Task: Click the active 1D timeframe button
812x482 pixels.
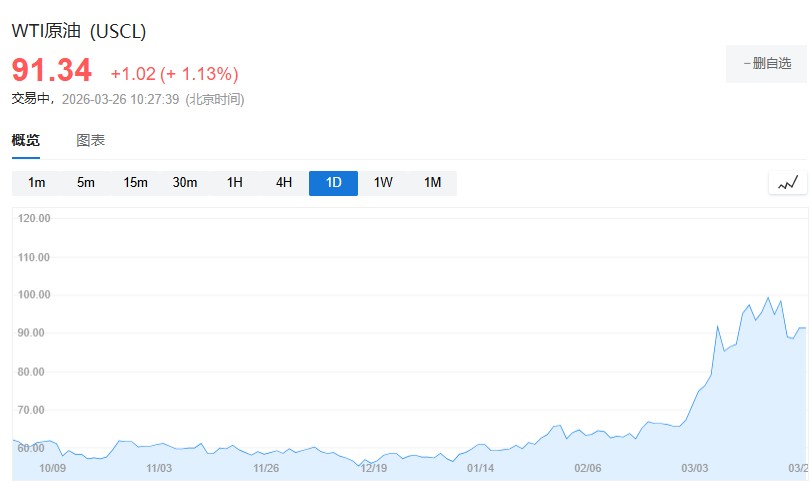Action: pyautogui.click(x=333, y=183)
